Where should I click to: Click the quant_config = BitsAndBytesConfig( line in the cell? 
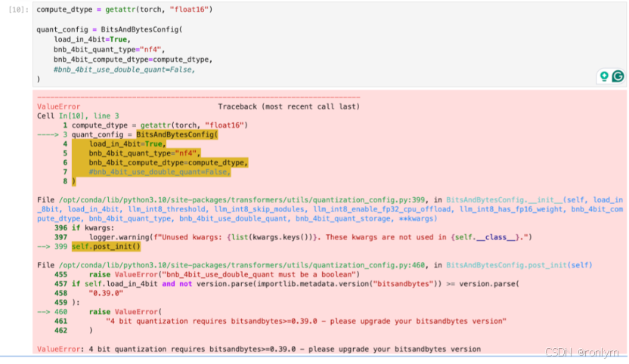coord(110,29)
